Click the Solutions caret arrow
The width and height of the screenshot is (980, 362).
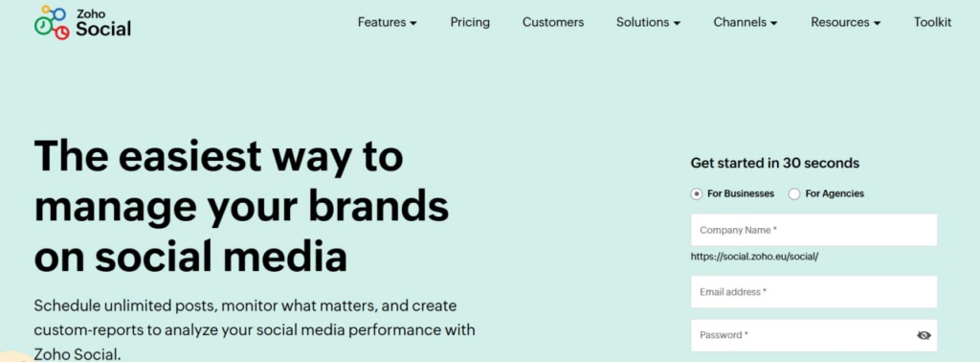tap(677, 24)
